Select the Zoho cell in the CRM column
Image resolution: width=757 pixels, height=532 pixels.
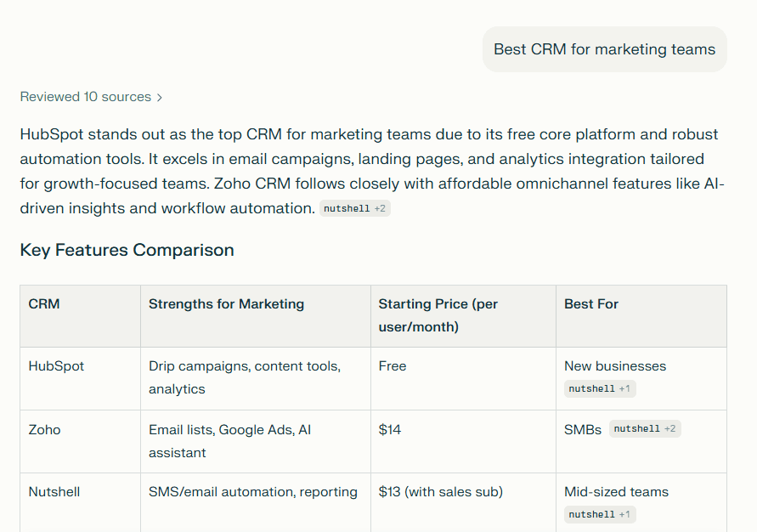point(45,430)
